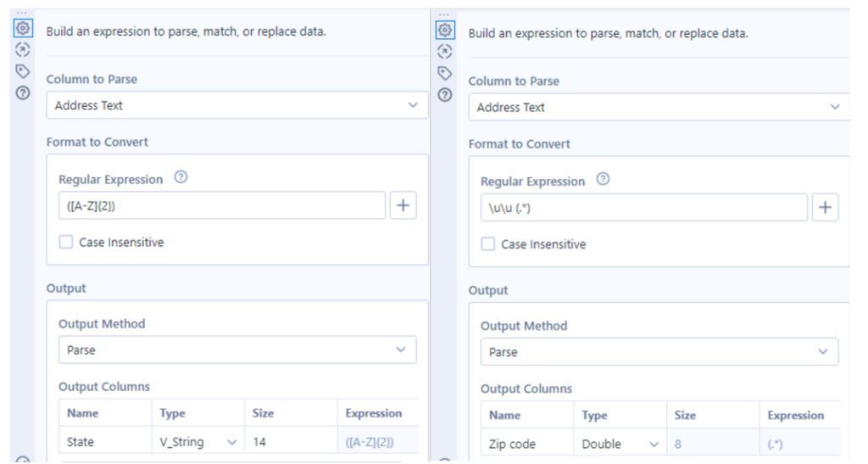Open the Annotation tag icon in right panel
This screenshot has width=868, height=464.
tap(444, 73)
